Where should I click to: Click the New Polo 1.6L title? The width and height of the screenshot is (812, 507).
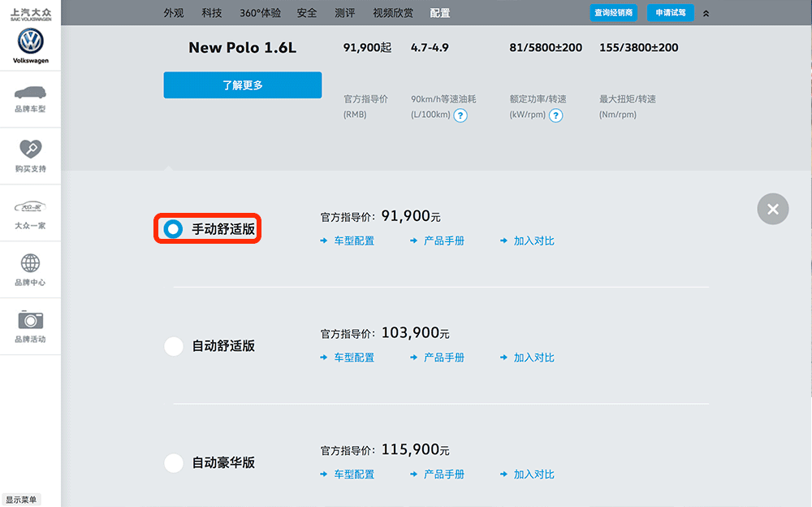click(x=242, y=48)
